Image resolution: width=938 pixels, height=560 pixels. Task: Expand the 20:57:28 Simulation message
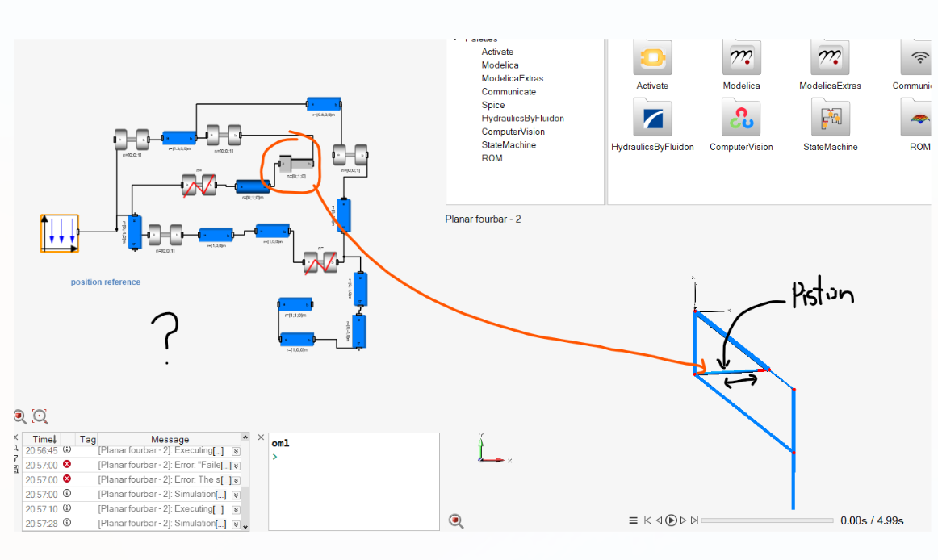pyautogui.click(x=236, y=524)
